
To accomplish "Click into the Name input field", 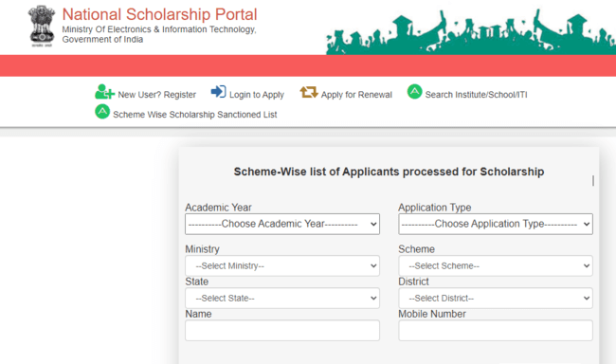I will click(x=282, y=330).
